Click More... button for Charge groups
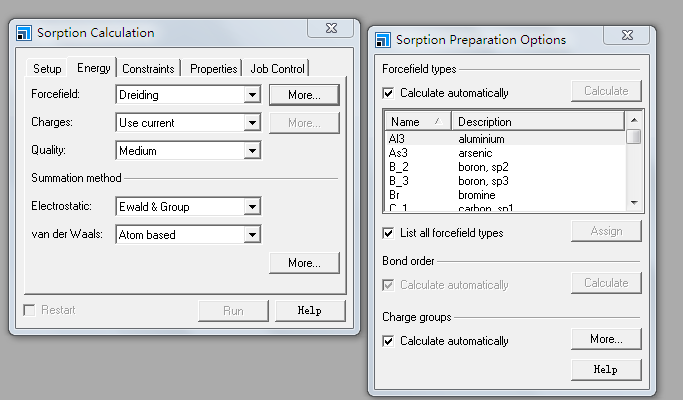 tap(605, 339)
